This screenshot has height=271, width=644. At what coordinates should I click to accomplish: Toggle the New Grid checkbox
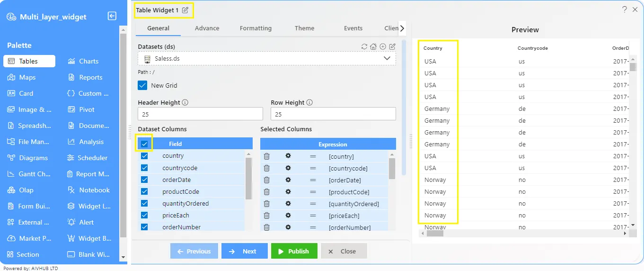[142, 85]
